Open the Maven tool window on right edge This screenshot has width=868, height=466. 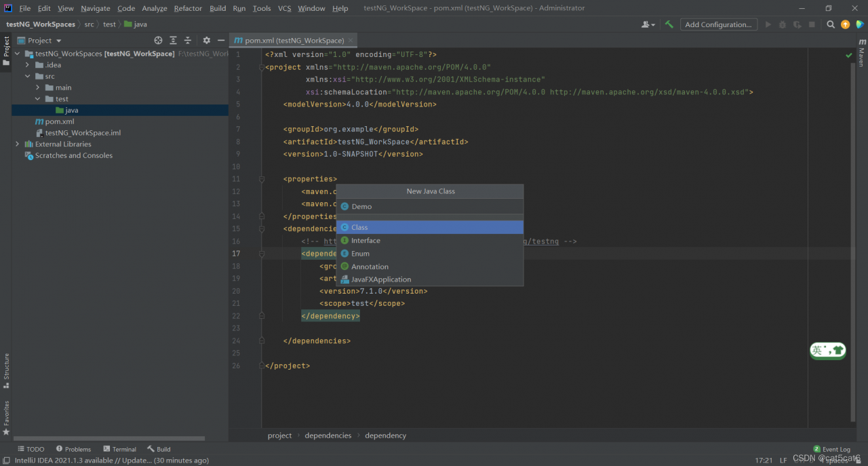click(862, 53)
